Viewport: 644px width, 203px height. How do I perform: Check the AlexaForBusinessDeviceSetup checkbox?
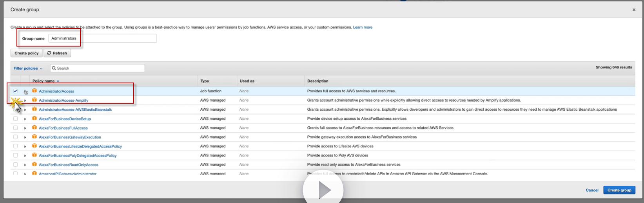click(15, 119)
